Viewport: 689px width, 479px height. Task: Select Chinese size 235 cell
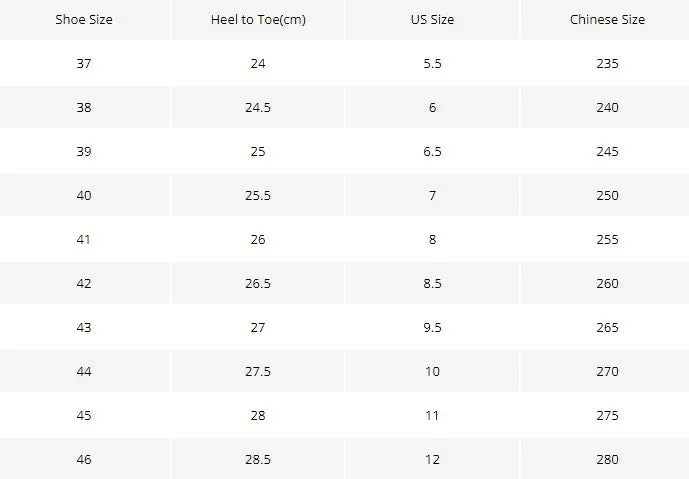[x=607, y=63]
